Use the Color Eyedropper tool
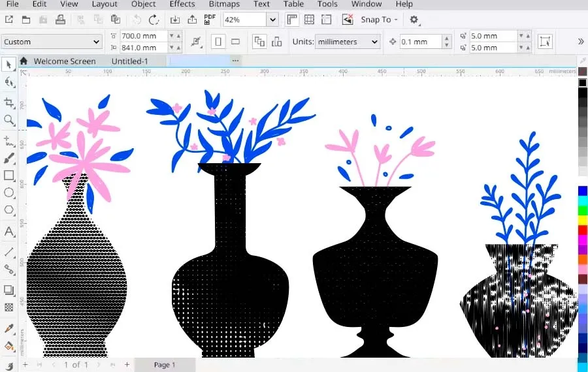 tap(9, 328)
